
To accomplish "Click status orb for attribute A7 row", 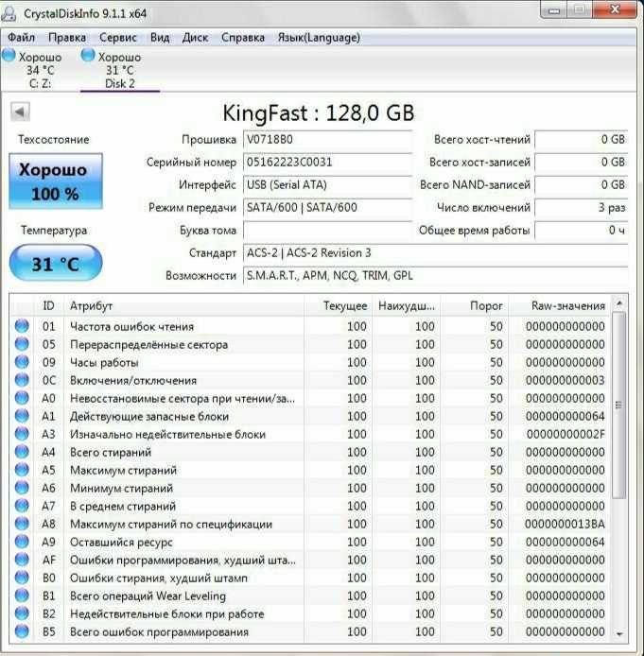I will (22, 506).
